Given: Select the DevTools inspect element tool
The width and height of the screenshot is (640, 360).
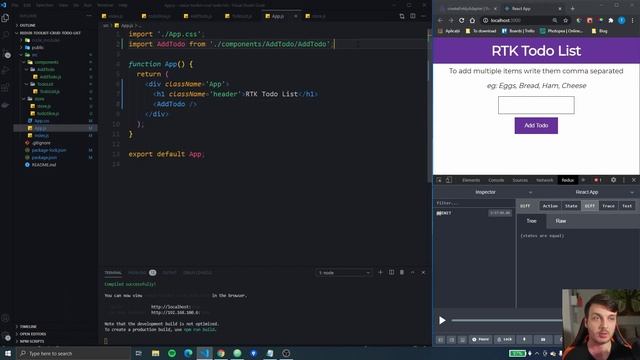Looking at the screenshot, I should (439, 180).
